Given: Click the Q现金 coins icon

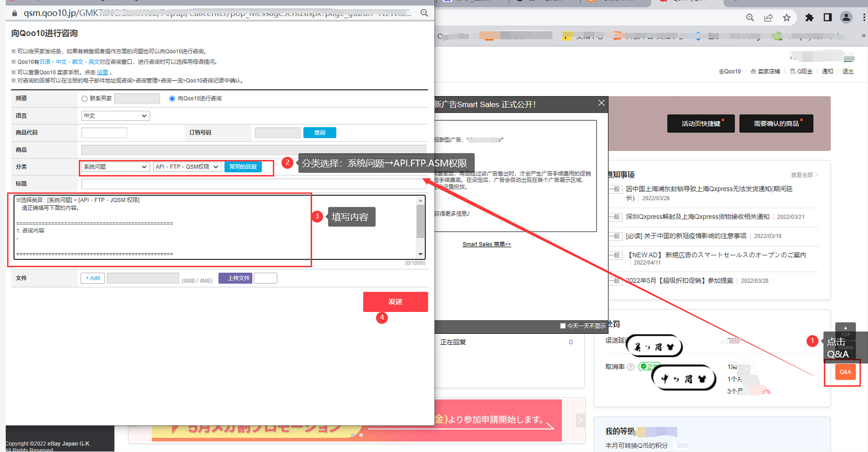Looking at the screenshot, I should tap(792, 71).
